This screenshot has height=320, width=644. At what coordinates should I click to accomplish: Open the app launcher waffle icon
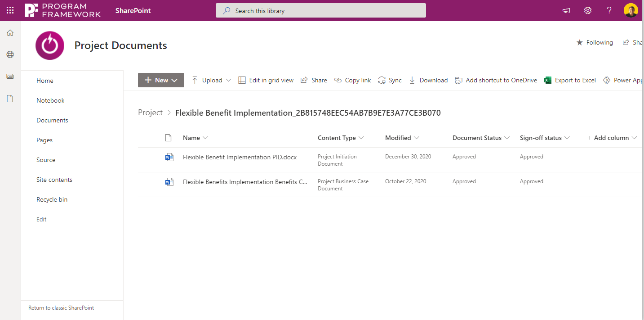[10, 10]
